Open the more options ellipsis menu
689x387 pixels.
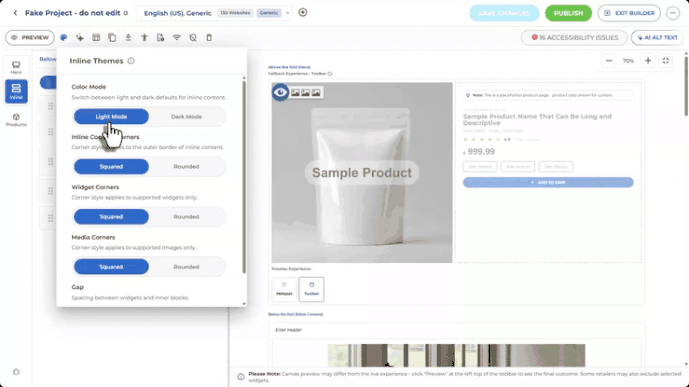tap(673, 13)
